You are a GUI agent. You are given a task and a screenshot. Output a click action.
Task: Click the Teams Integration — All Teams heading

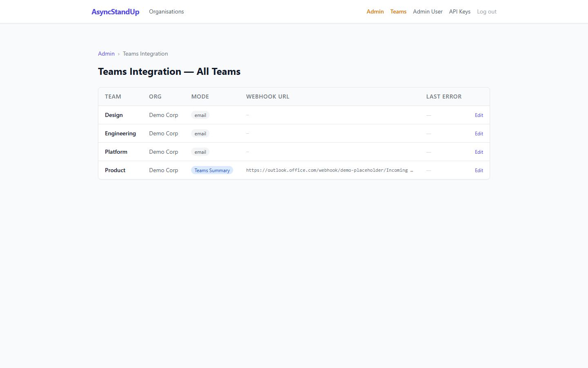[169, 72]
